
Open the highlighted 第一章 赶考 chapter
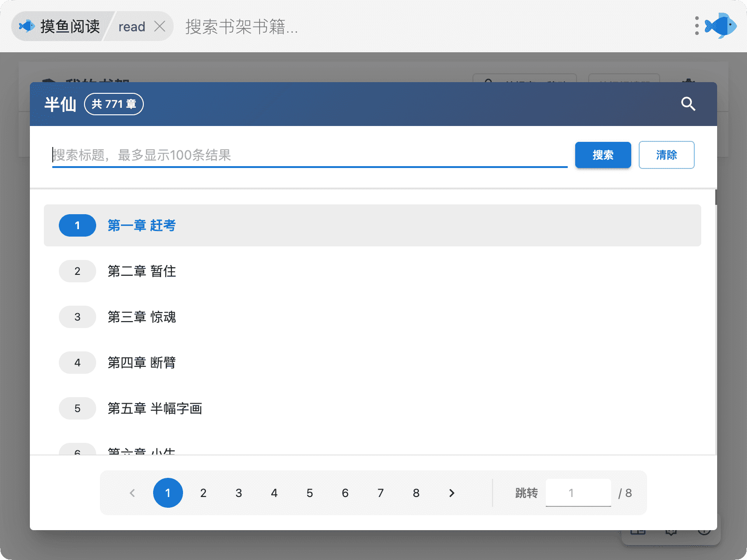tap(141, 225)
